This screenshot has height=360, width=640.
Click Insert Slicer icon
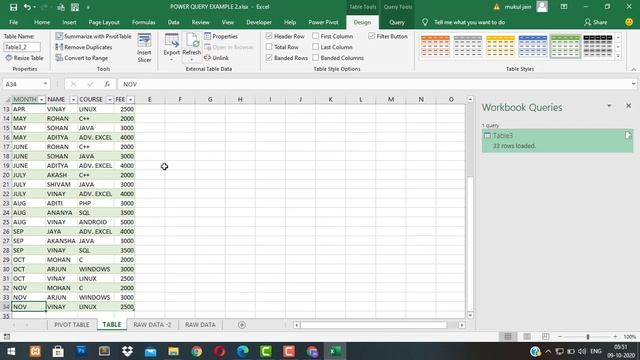tap(144, 48)
